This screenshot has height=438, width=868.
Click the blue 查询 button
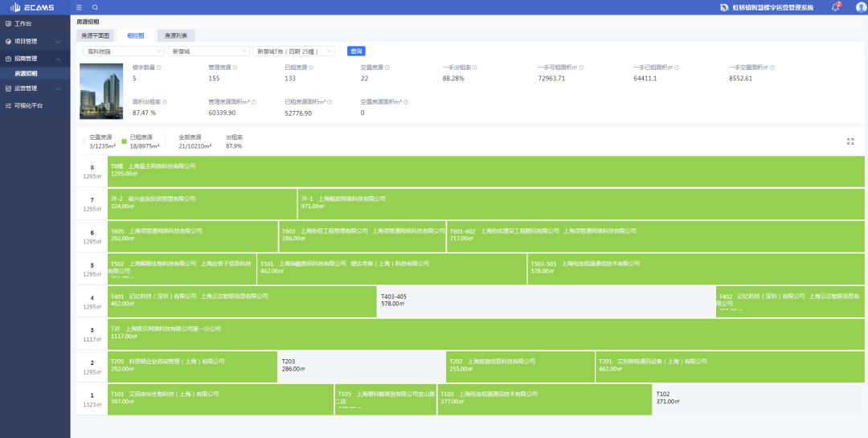tap(356, 51)
